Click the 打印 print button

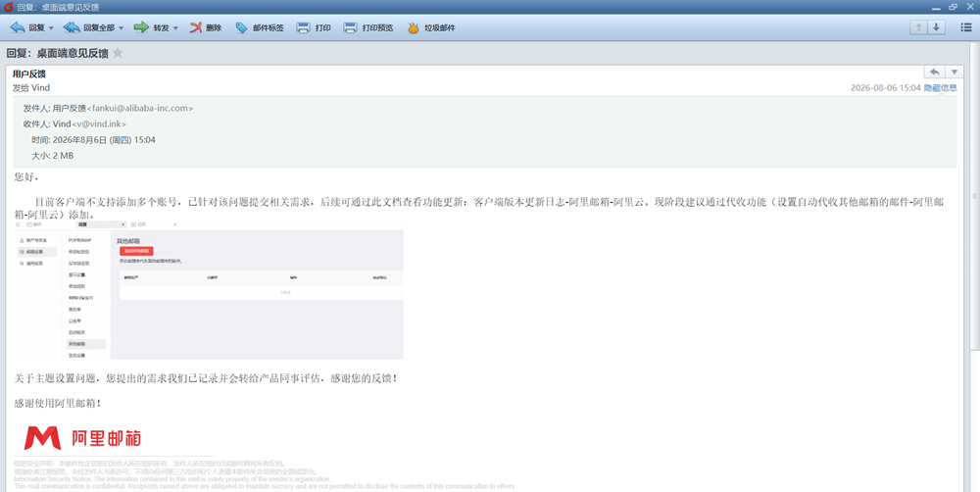pos(314,27)
